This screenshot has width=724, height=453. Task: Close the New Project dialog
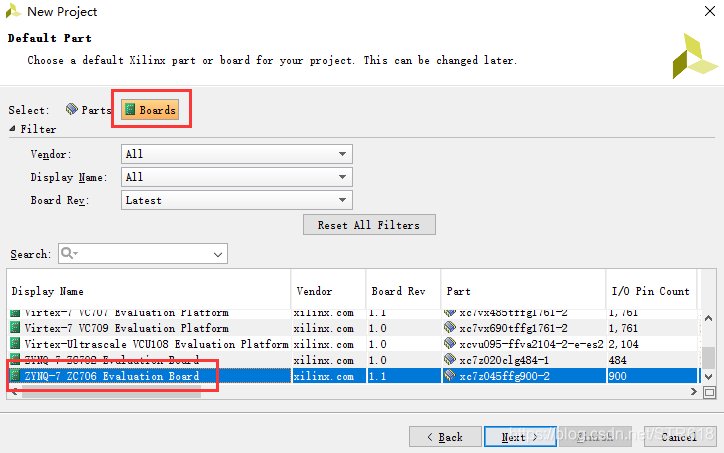[x=710, y=11]
